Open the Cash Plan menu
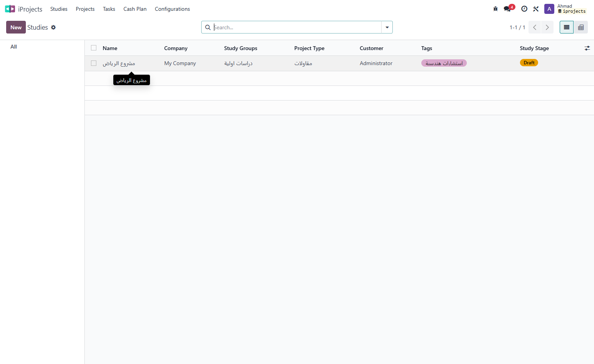 pos(135,9)
